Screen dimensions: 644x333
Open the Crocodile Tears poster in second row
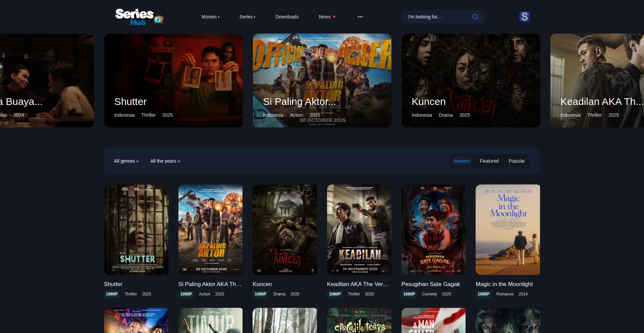[359, 320]
